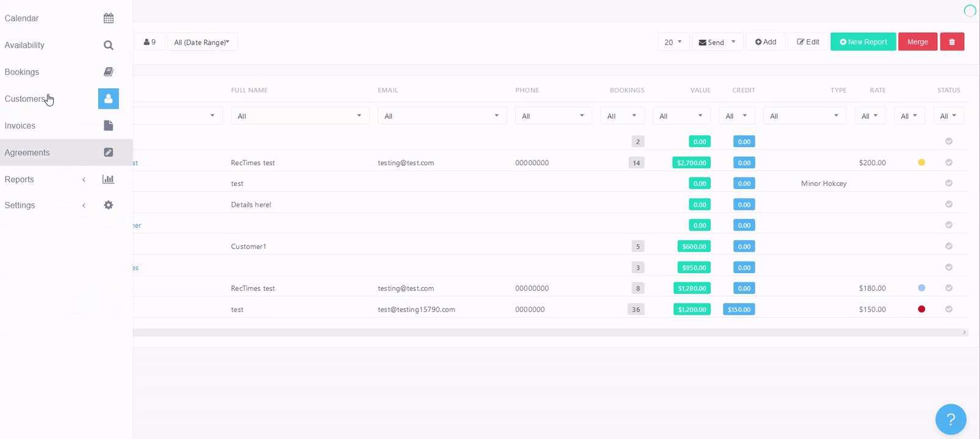Click the yellow color dot in $200.00 row
980x439 pixels.
pyautogui.click(x=921, y=163)
